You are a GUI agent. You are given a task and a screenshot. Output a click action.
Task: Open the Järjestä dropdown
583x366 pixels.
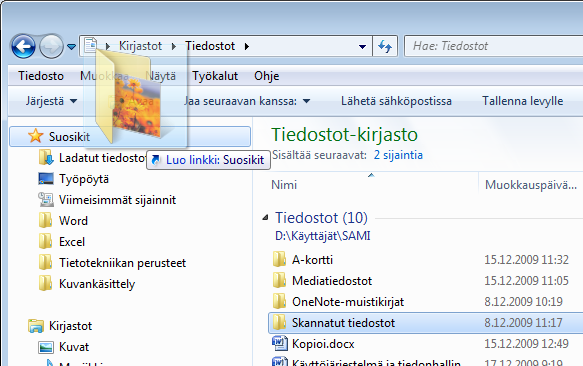click(51, 101)
